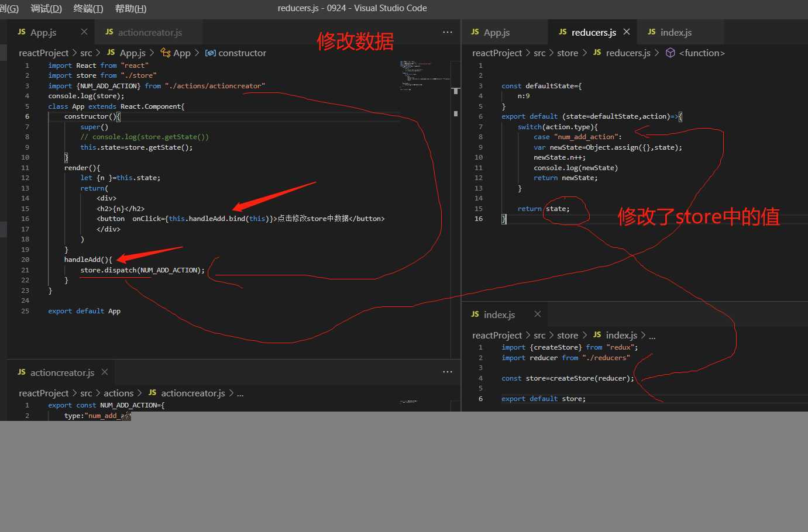This screenshot has height=532, width=808.
Task: Click constructor symbol icon in breadcrumb
Action: [x=211, y=53]
